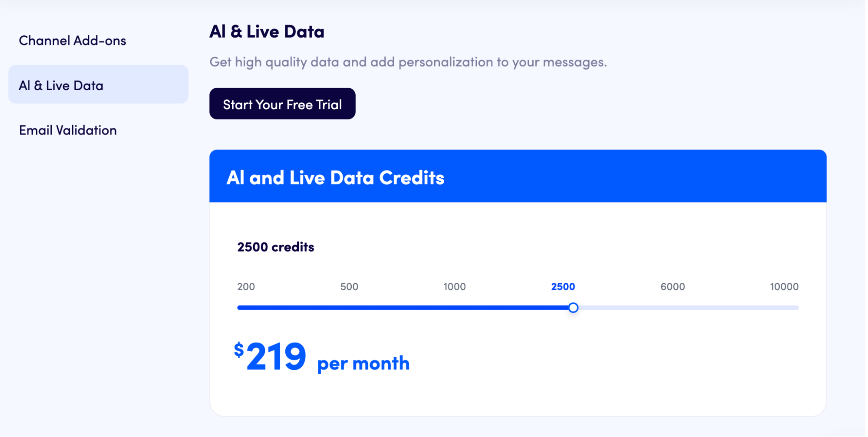The height and width of the screenshot is (437, 868).
Task: Open the Channel Add-ons section
Action: click(72, 40)
